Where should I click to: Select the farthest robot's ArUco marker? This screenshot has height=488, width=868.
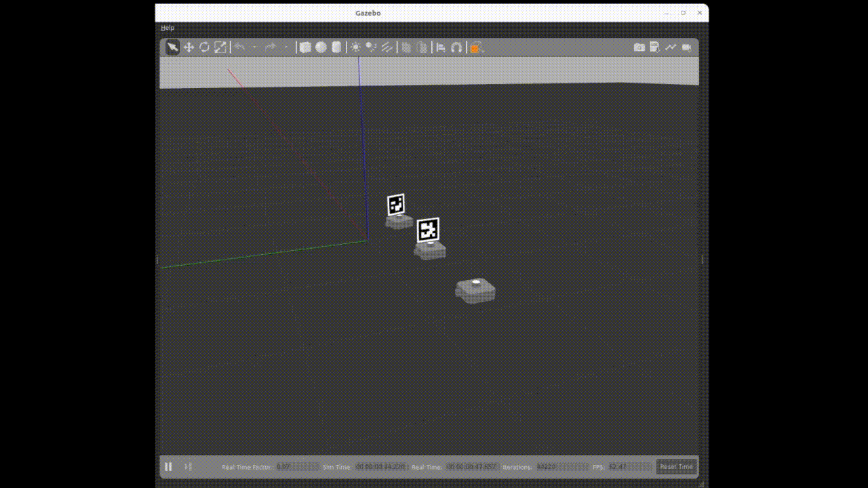396,204
